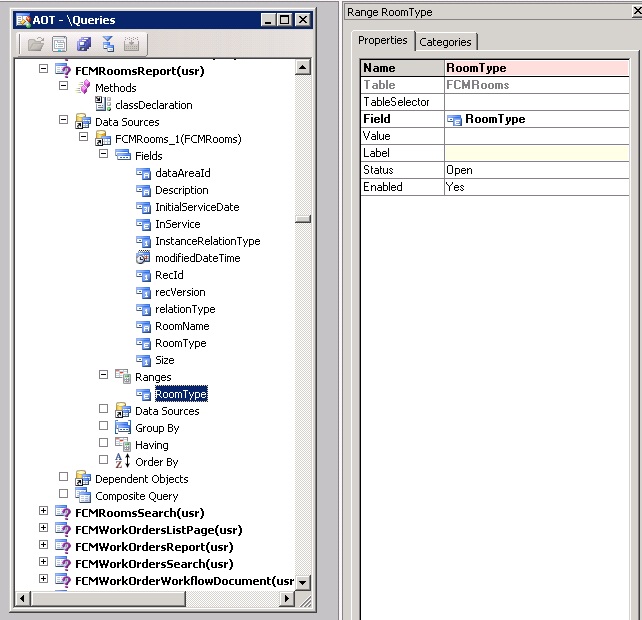Collapse the Fields node
This screenshot has height=620, width=642.
(104, 154)
